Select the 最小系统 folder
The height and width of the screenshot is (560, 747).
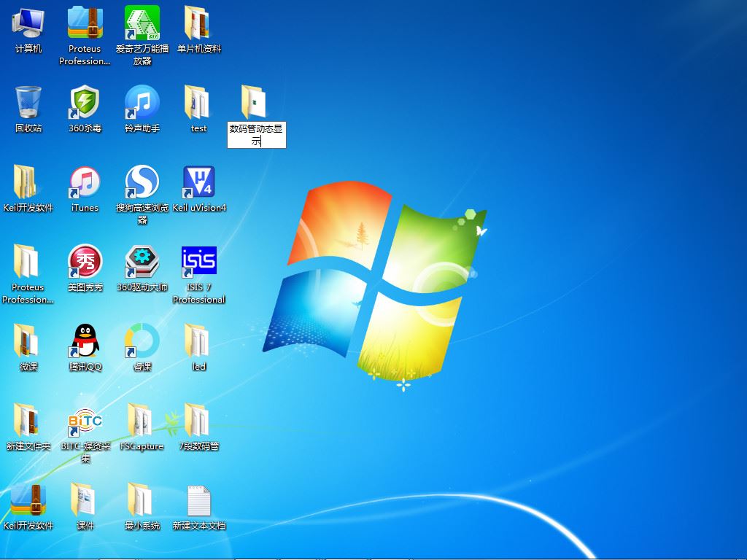pyautogui.click(x=140, y=499)
